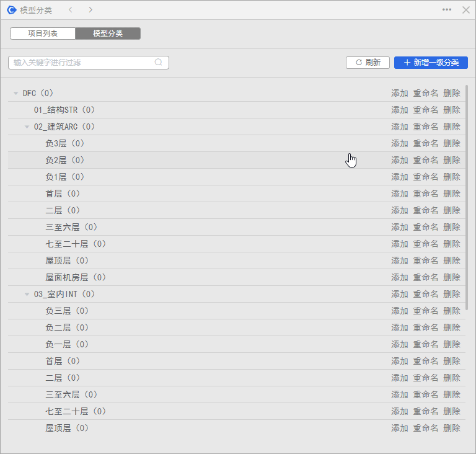Click 添加 for 01_结构STR row

click(x=399, y=110)
